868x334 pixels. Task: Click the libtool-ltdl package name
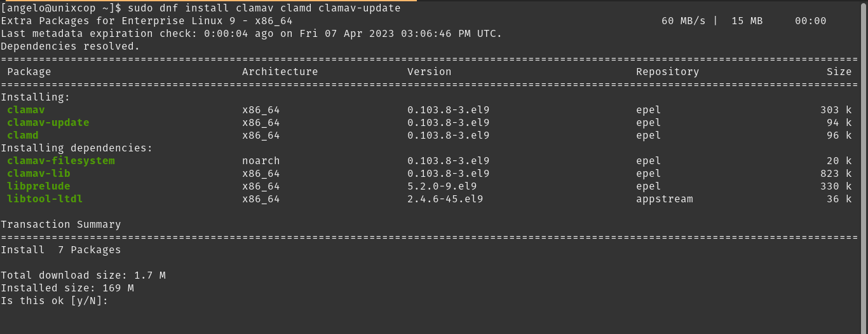coord(45,199)
